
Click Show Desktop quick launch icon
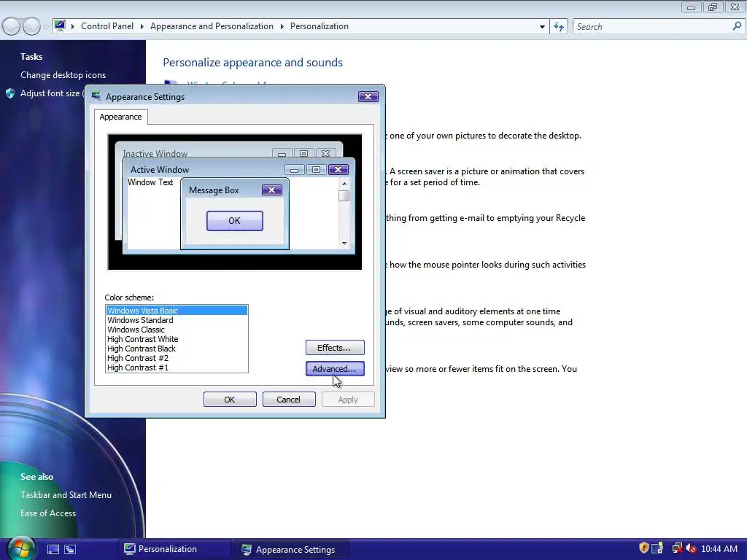pos(53,550)
